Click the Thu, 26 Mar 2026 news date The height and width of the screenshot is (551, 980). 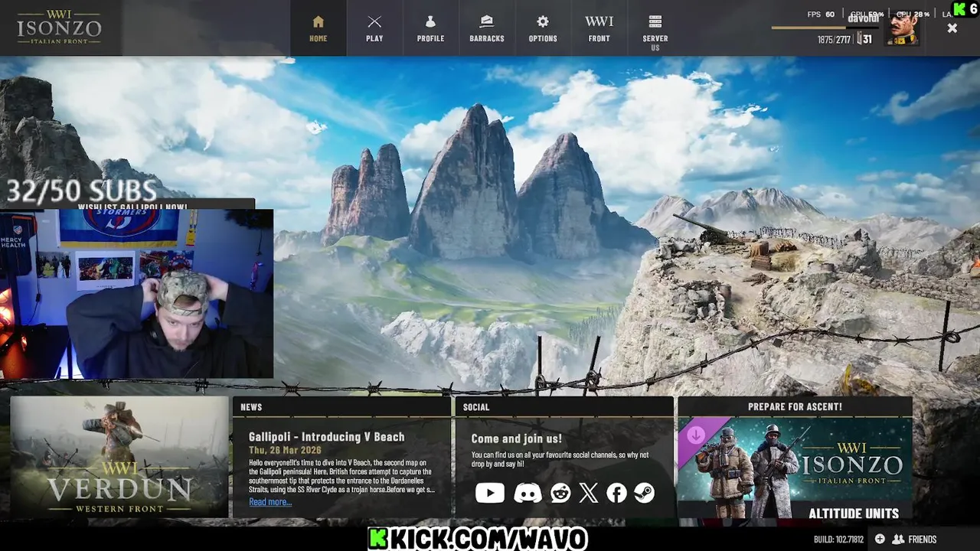click(x=285, y=451)
